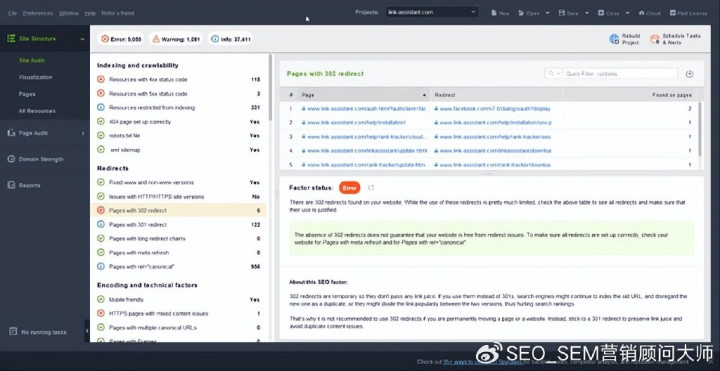Select the Domain Strength gauge icon
This screenshot has width=720, height=371.
coord(11,159)
